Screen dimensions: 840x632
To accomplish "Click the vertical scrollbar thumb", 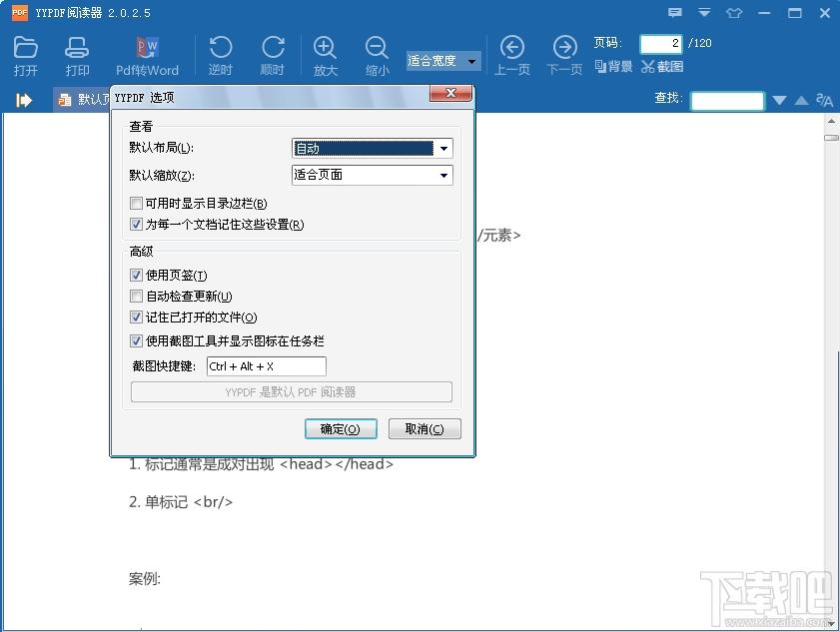I will coord(831,138).
